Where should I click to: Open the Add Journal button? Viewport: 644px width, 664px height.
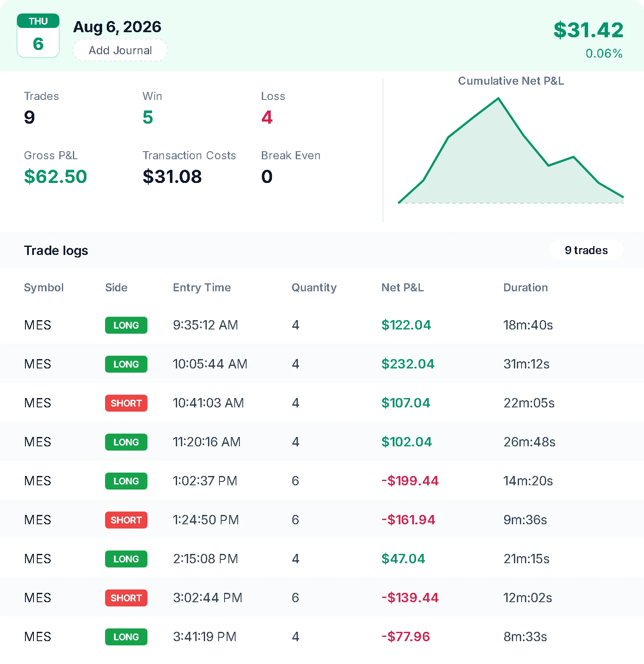point(120,50)
